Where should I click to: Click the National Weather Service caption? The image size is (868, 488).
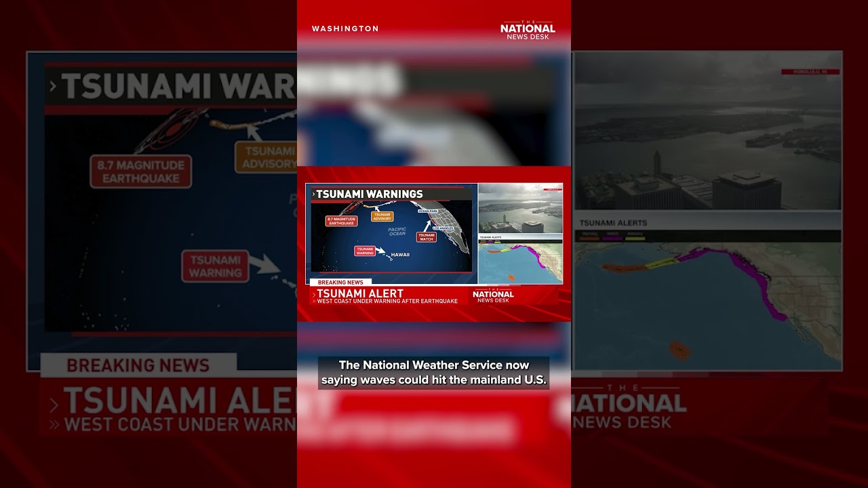point(434,373)
